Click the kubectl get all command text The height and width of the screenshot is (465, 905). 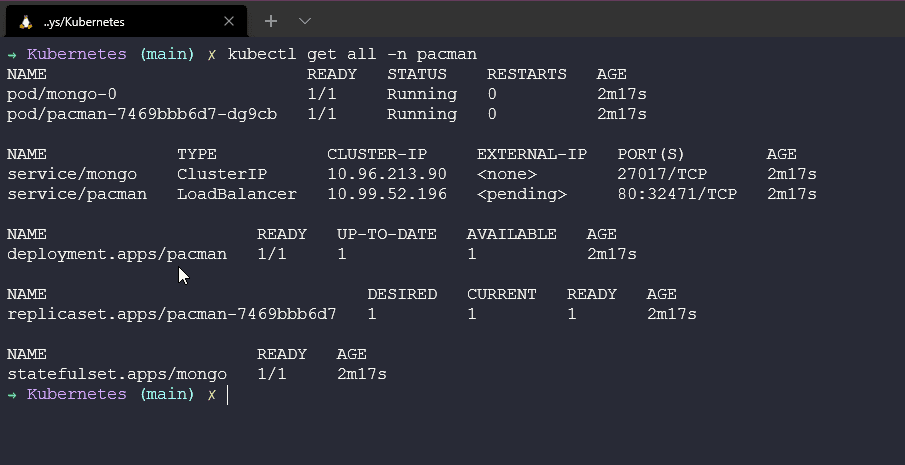[352, 54]
